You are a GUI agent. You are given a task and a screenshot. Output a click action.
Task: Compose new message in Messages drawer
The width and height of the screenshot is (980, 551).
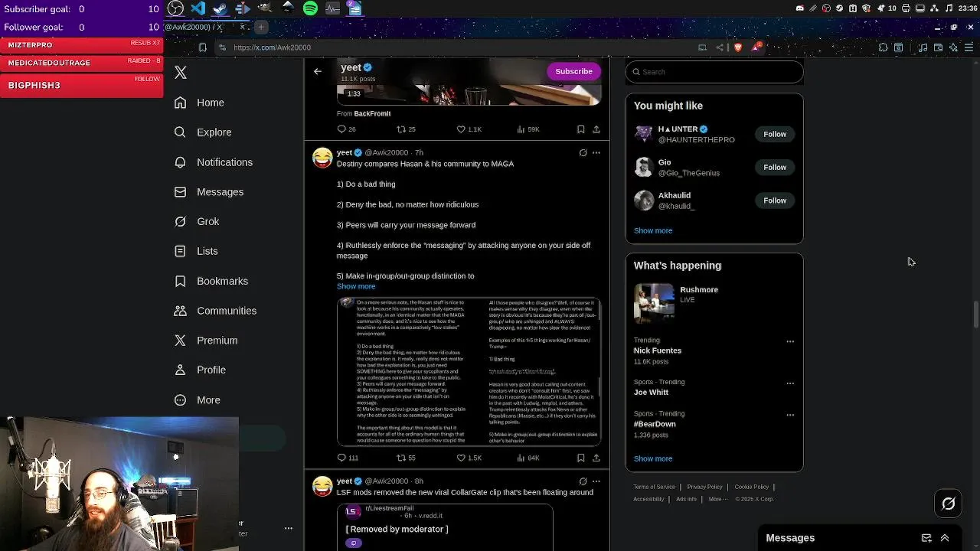point(926,538)
